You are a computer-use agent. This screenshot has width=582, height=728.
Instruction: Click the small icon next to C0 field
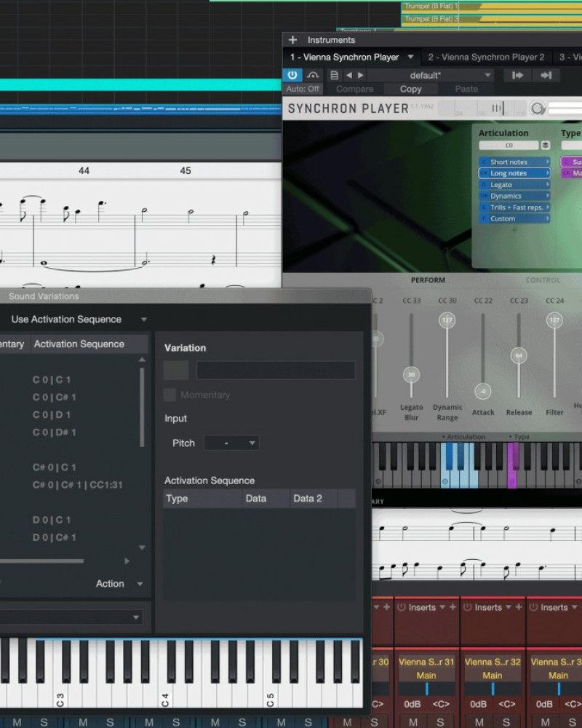click(x=546, y=146)
